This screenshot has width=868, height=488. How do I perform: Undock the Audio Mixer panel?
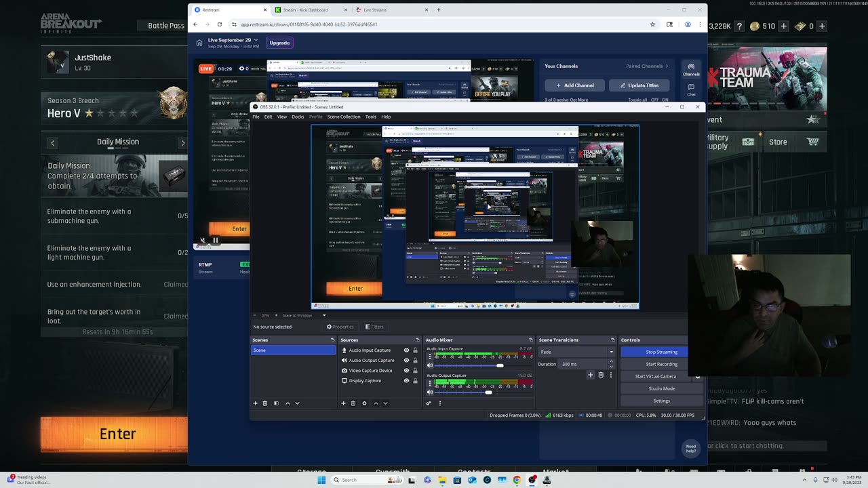pyautogui.click(x=530, y=340)
